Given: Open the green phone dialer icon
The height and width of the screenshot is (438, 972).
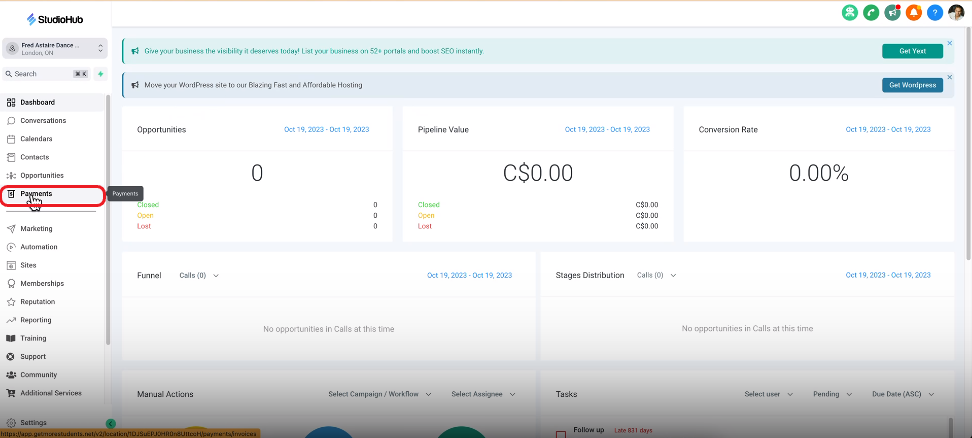Looking at the screenshot, I should [871, 12].
